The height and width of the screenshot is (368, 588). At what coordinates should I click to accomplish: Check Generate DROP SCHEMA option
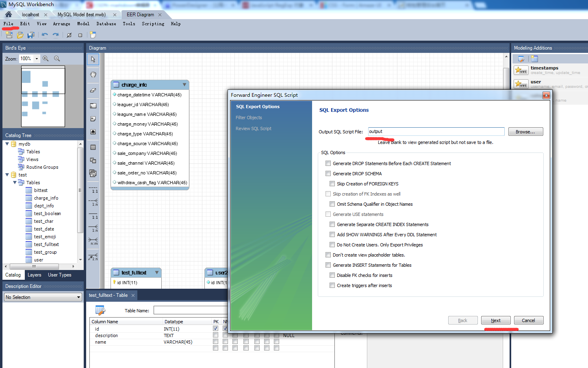(x=328, y=174)
